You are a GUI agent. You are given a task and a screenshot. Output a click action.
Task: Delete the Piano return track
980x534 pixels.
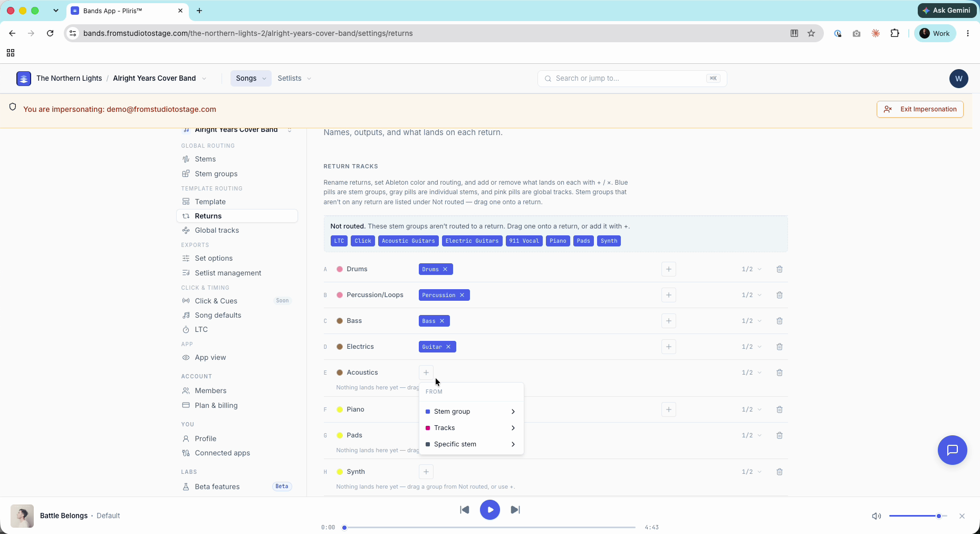click(x=780, y=409)
